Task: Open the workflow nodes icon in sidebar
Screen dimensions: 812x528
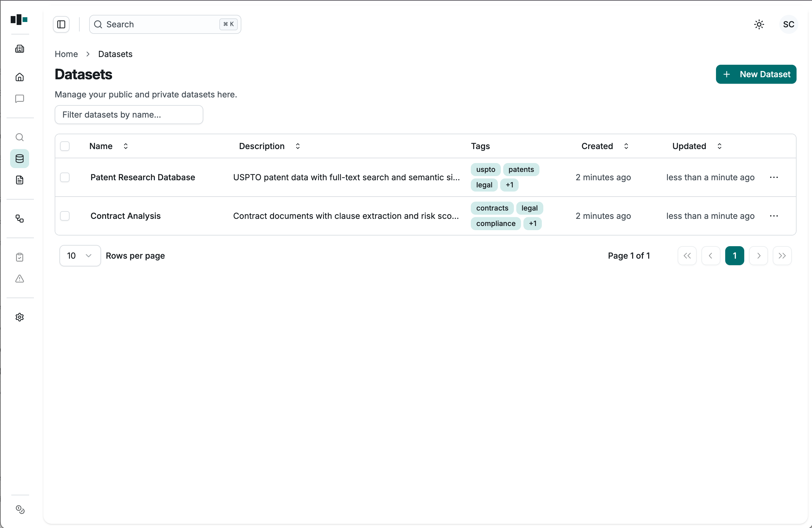Action: (19, 219)
